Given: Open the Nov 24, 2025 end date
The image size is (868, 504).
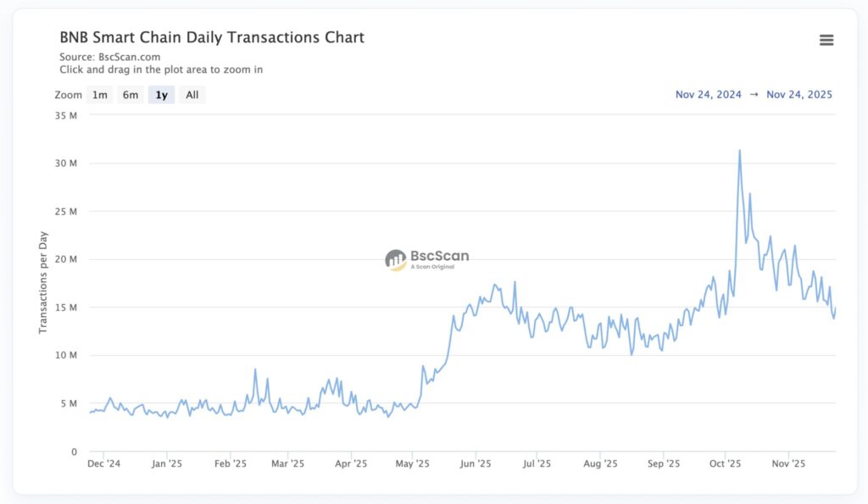Looking at the screenshot, I should click(799, 94).
